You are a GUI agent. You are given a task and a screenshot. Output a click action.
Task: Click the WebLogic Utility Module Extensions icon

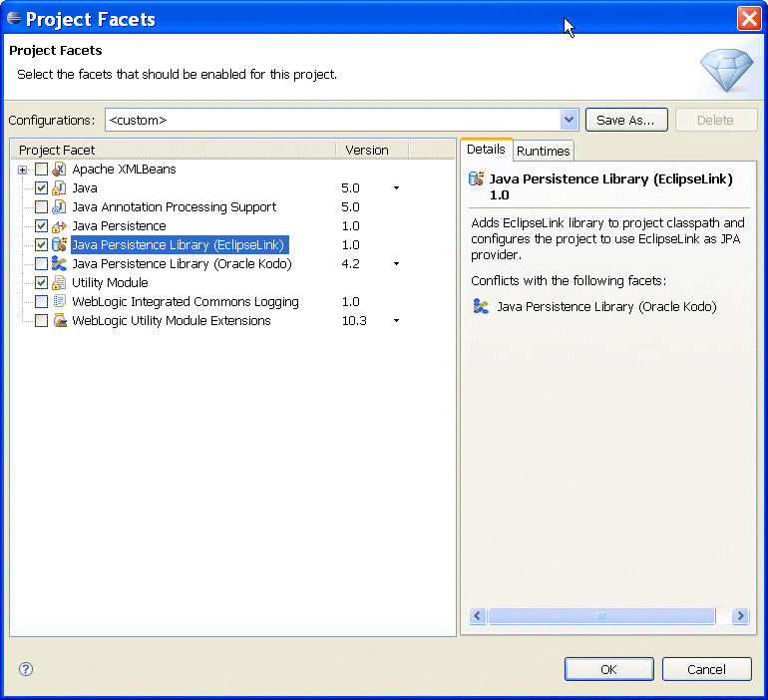[60, 321]
